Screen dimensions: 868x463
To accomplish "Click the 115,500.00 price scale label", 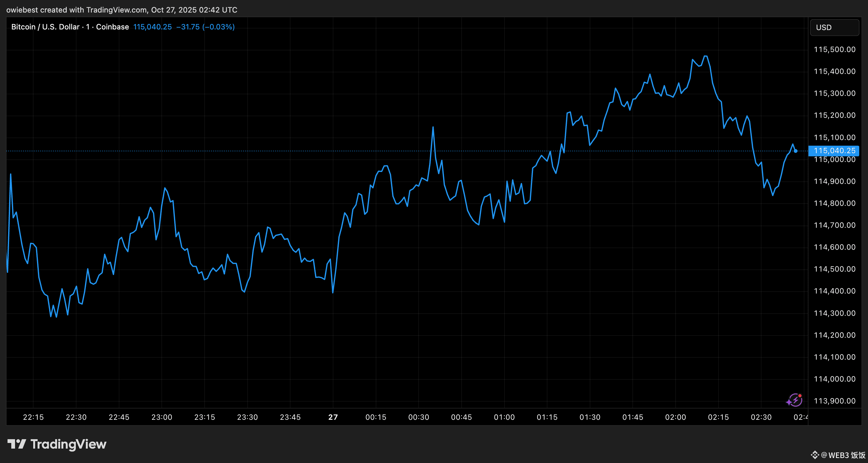I will click(x=834, y=49).
